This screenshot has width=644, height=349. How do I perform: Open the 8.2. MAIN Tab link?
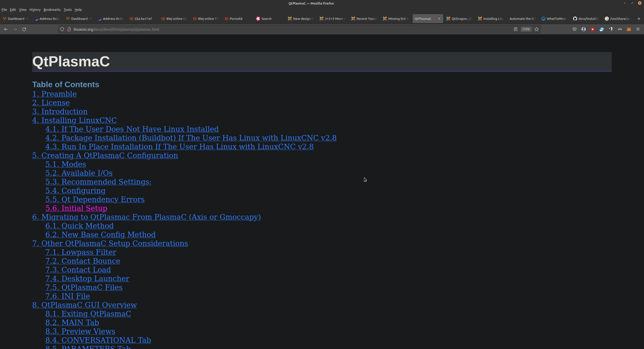tap(72, 322)
